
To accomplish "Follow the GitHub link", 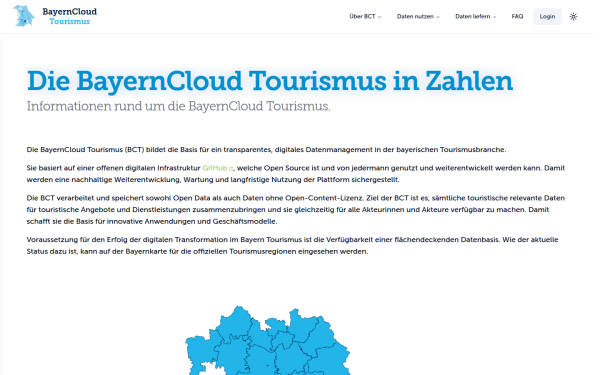I will coord(215,168).
